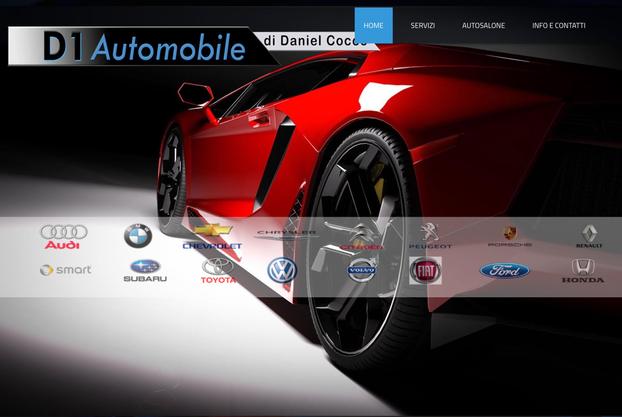
Task: Choose the Toyota brand logo
Action: [x=218, y=271]
